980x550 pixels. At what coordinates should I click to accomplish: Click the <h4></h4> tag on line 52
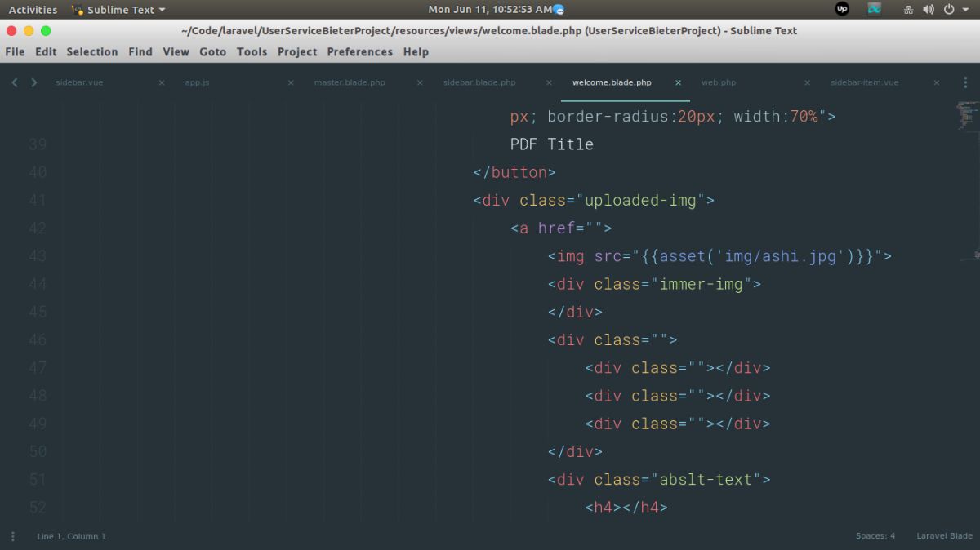point(626,507)
